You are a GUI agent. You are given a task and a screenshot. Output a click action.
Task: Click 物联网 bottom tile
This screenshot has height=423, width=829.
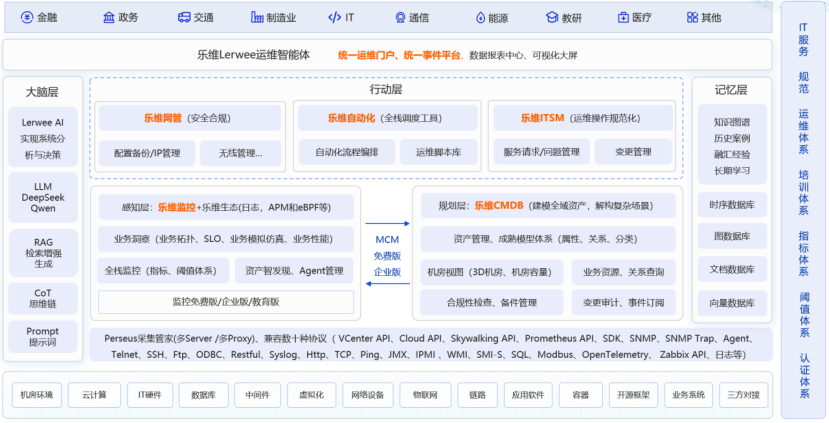point(425,394)
